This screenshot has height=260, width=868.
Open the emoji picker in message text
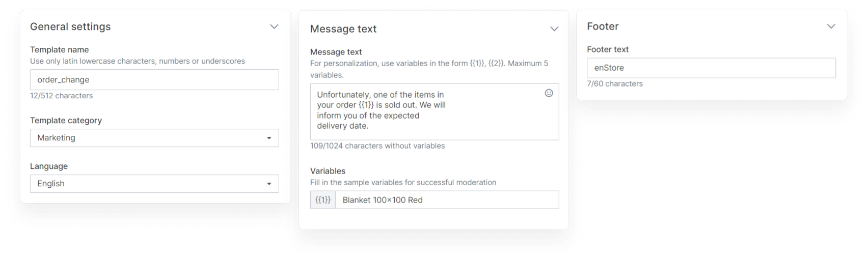(549, 93)
